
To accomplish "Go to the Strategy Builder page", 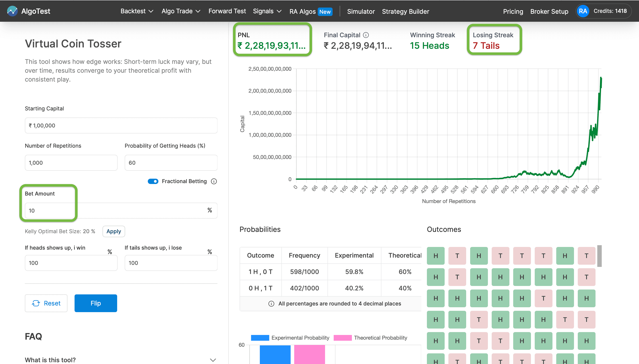I will tap(405, 12).
